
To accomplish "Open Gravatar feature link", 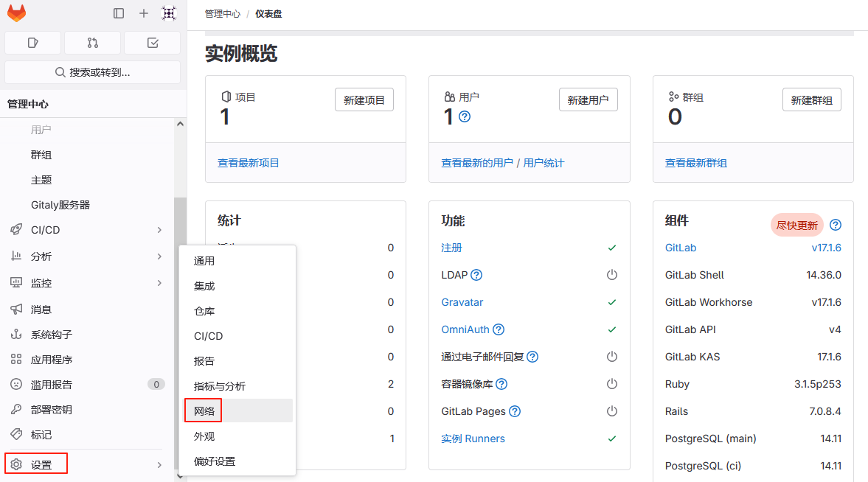I will [462, 302].
